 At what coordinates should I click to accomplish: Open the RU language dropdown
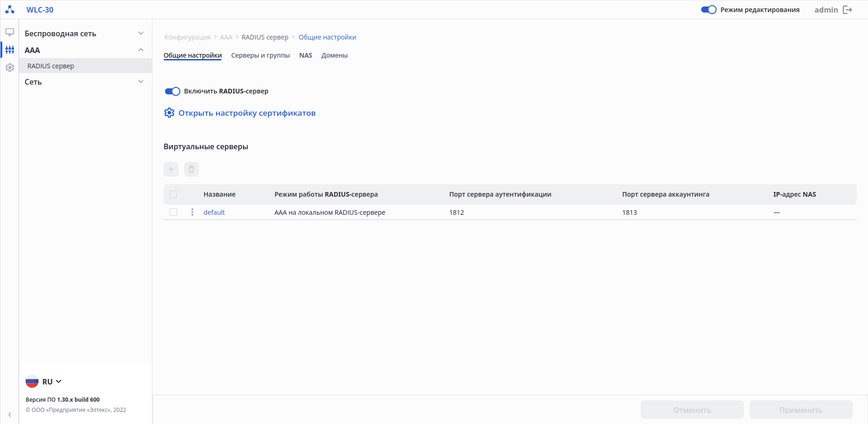(44, 382)
